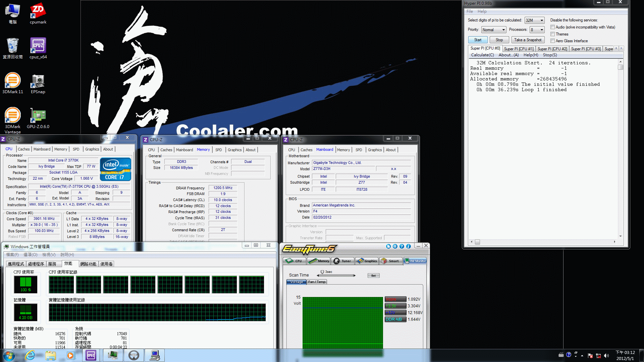Open Task Manager 檔案(F) menu

tap(12, 255)
